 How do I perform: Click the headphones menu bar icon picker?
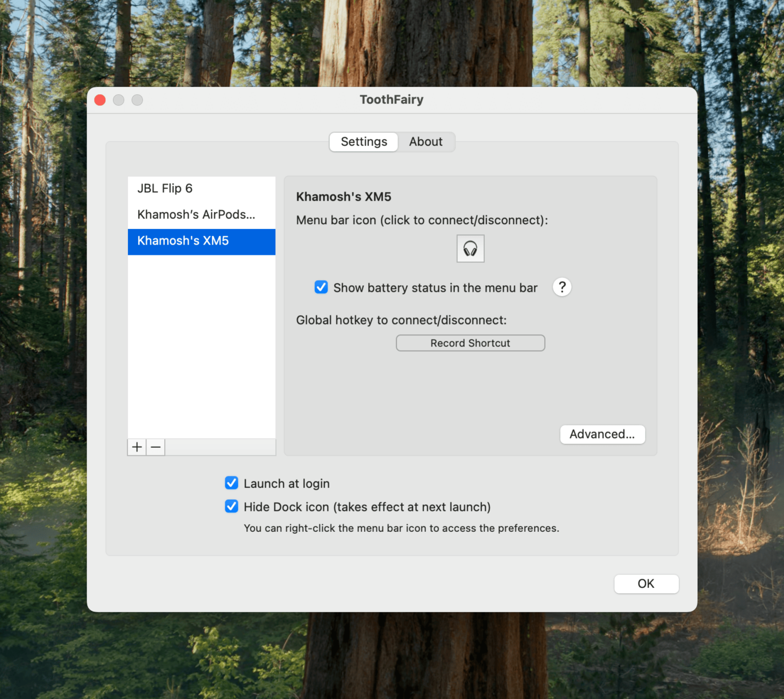(x=470, y=248)
